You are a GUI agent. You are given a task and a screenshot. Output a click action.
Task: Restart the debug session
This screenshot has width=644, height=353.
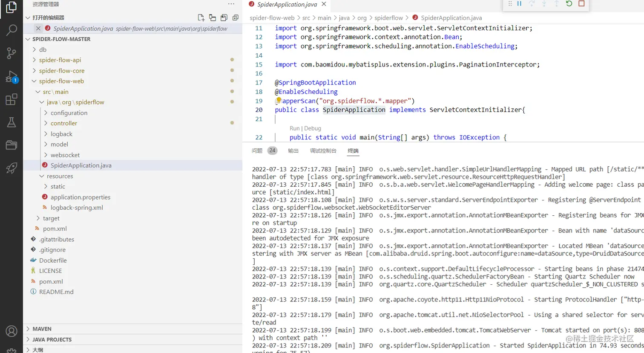click(x=569, y=3)
